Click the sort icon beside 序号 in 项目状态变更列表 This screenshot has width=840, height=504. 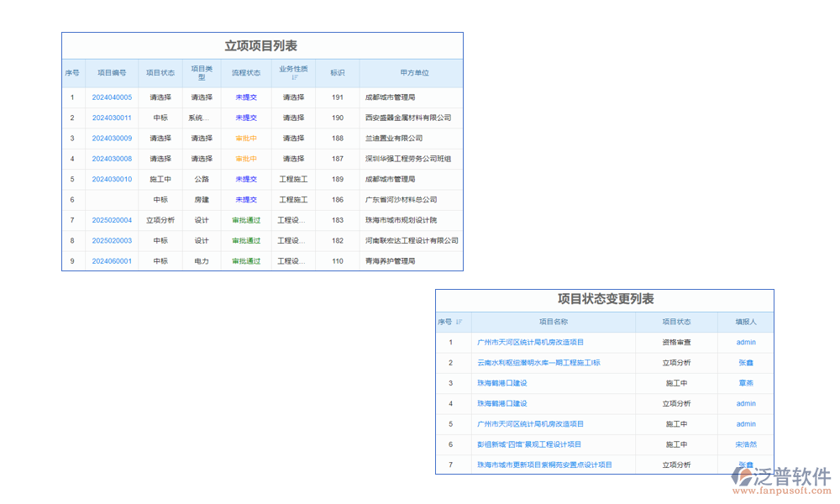click(x=459, y=322)
